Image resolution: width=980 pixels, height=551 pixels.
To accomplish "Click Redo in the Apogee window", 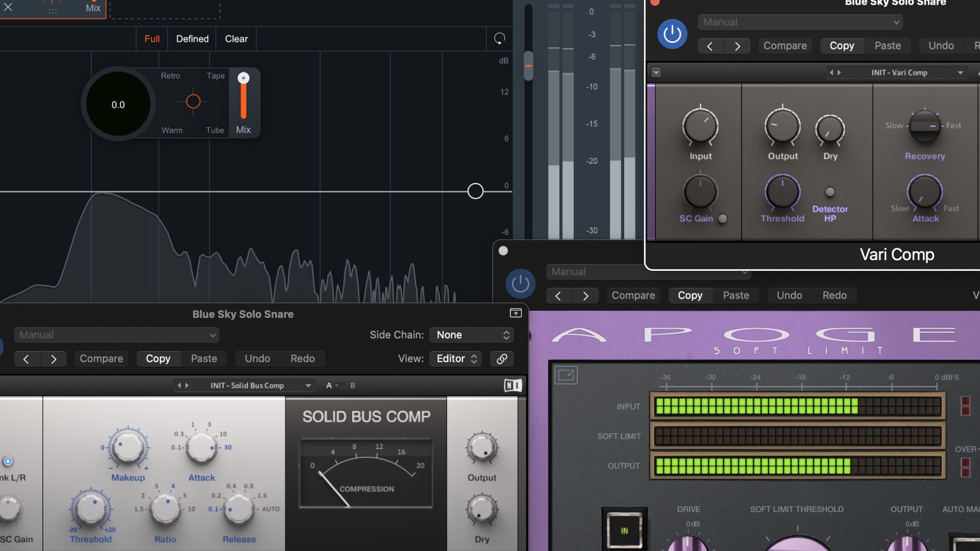I will [835, 295].
